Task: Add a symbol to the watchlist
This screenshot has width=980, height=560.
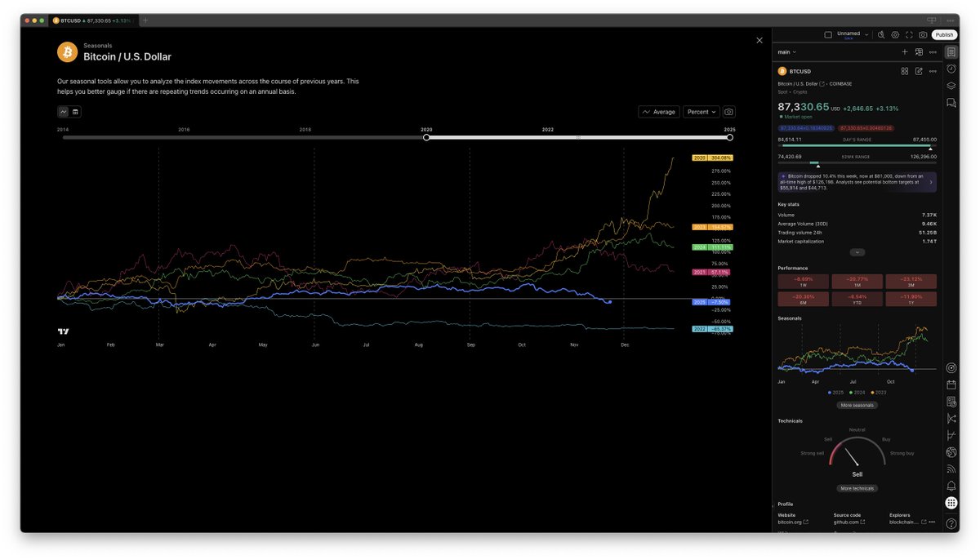Action: (x=905, y=52)
